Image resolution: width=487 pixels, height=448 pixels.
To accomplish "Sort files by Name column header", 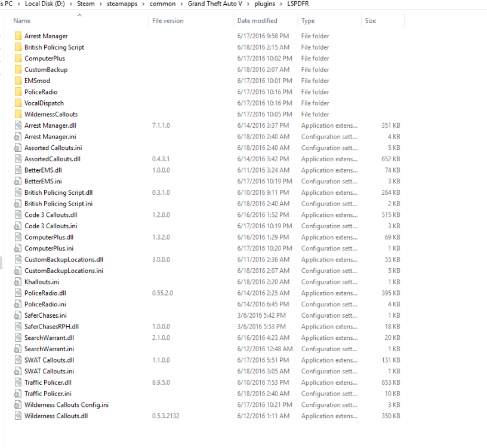I will 21,21.
